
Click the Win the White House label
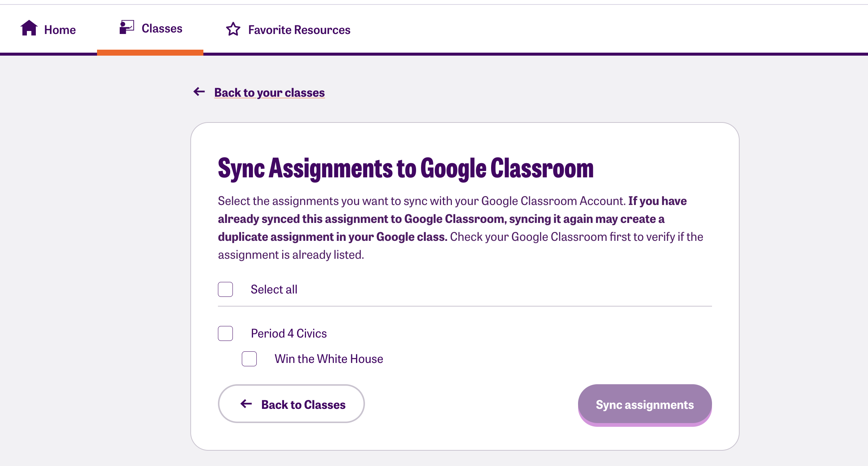point(329,359)
